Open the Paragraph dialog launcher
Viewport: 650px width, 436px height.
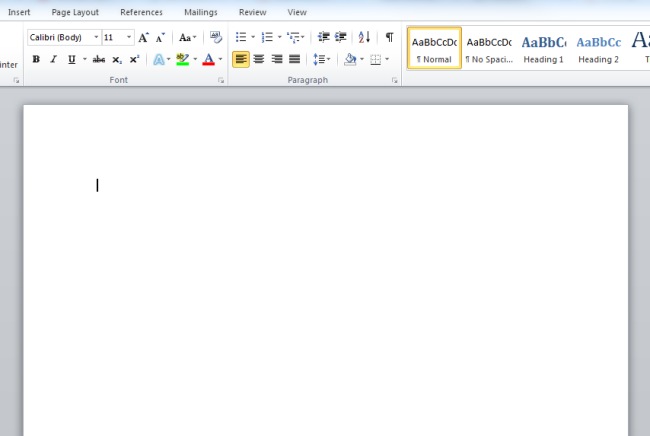pos(395,80)
